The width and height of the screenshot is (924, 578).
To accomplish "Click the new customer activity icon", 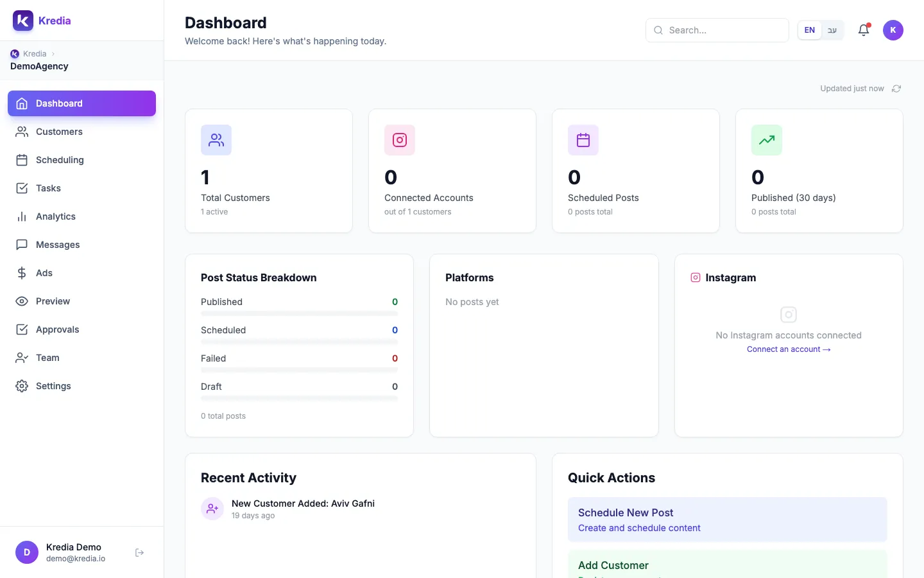I will point(212,509).
